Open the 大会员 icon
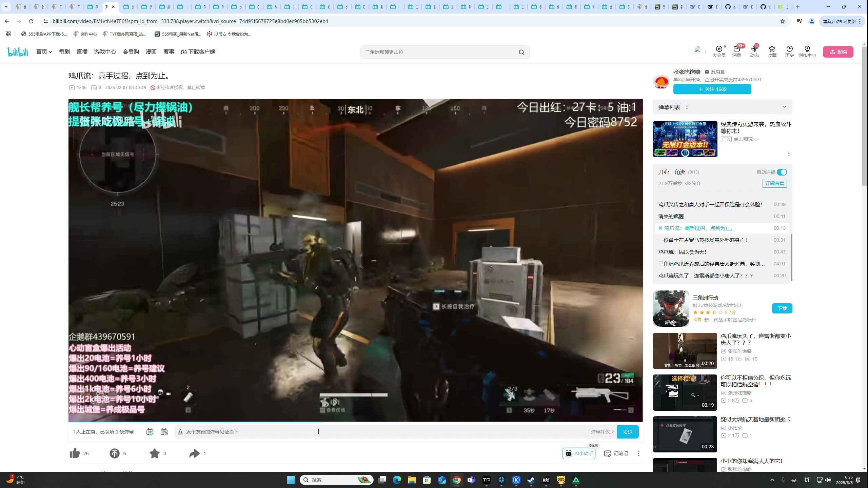 719,52
